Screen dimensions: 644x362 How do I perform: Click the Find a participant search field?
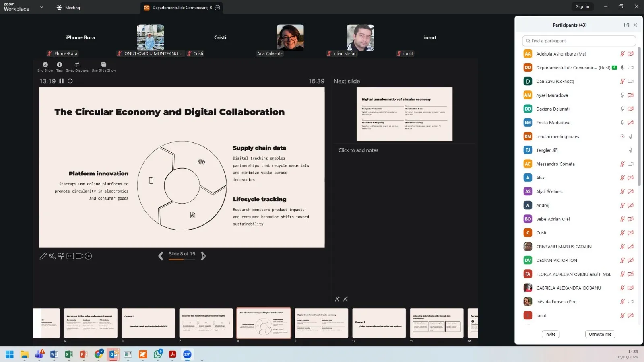click(x=579, y=41)
